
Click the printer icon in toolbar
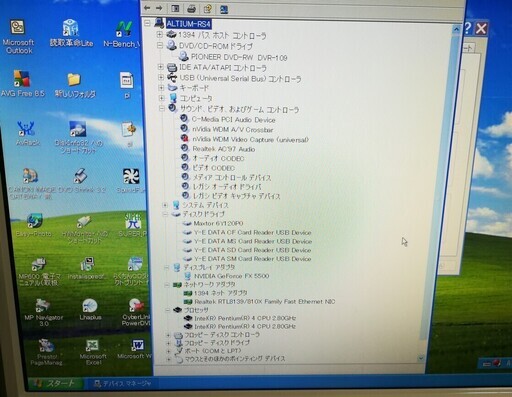191,9
